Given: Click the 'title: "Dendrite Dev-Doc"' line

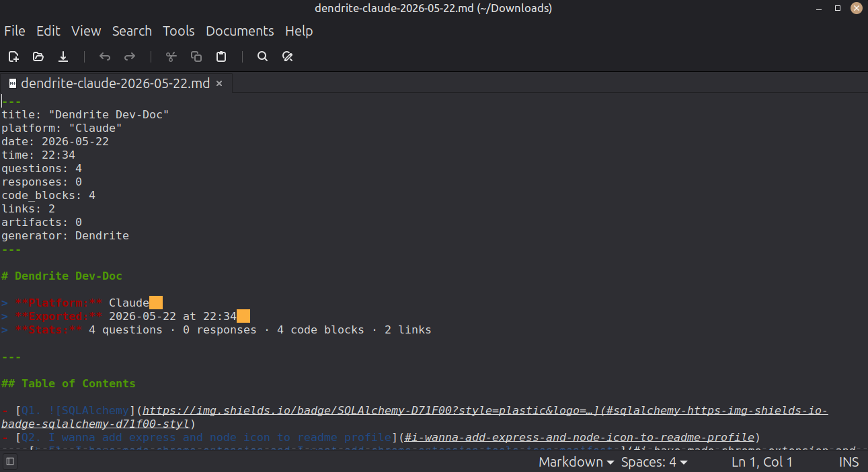Looking at the screenshot, I should point(85,114).
